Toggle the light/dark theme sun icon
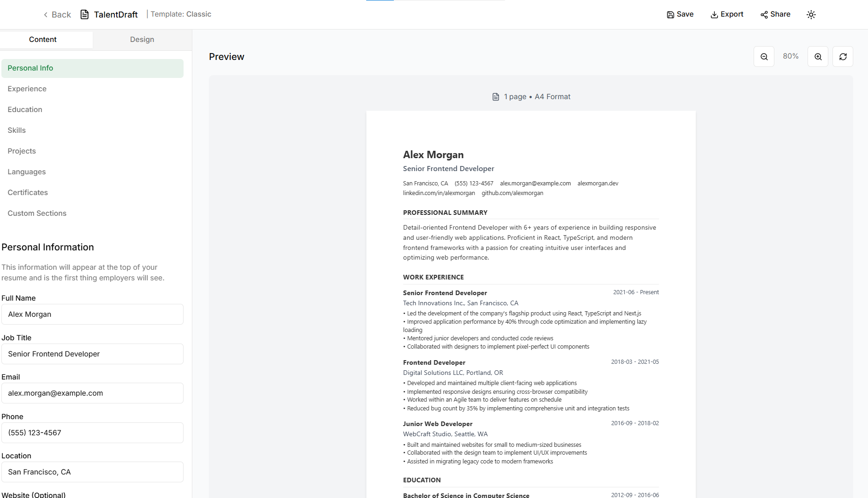 pyautogui.click(x=811, y=15)
